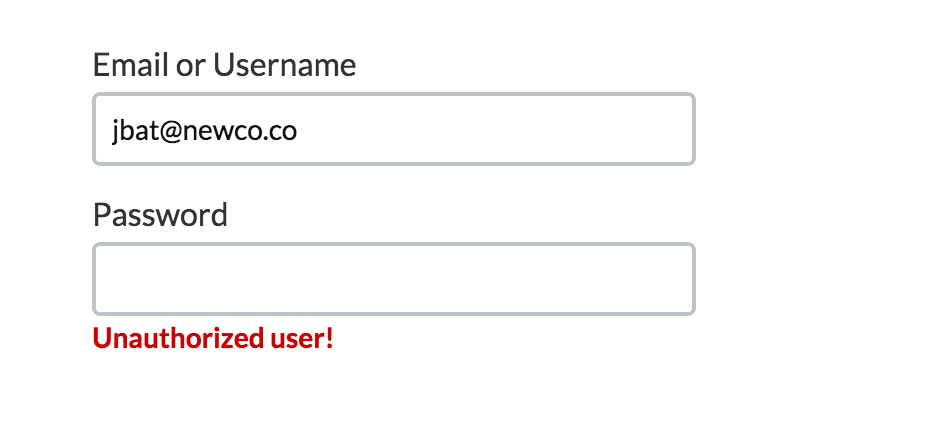Viewport: 944px width, 426px height.
Task: Place cursor in the jbat@newco.co text
Action: click(204, 130)
